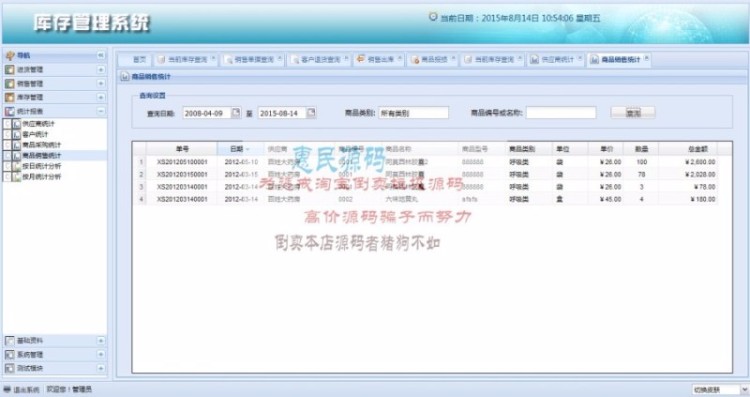Open 按月统计分析 in the sidebar tree
The width and height of the screenshot is (750, 397).
pyautogui.click(x=42, y=176)
